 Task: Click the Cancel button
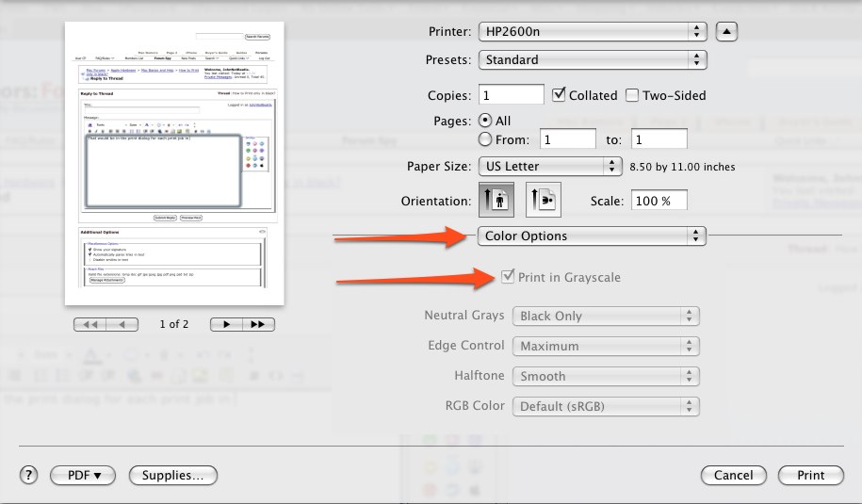point(733,476)
